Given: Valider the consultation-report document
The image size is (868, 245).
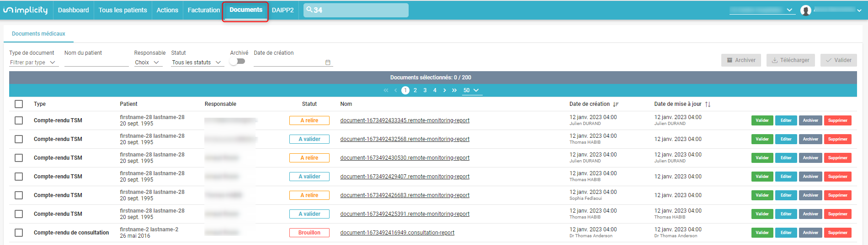Looking at the screenshot, I should 762,233.
